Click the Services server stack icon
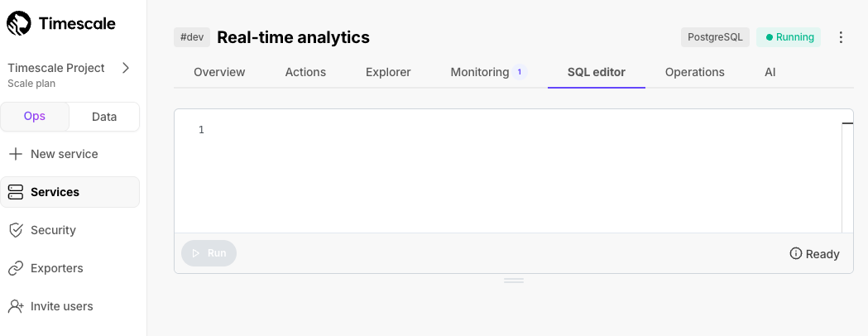 pyautogui.click(x=16, y=192)
